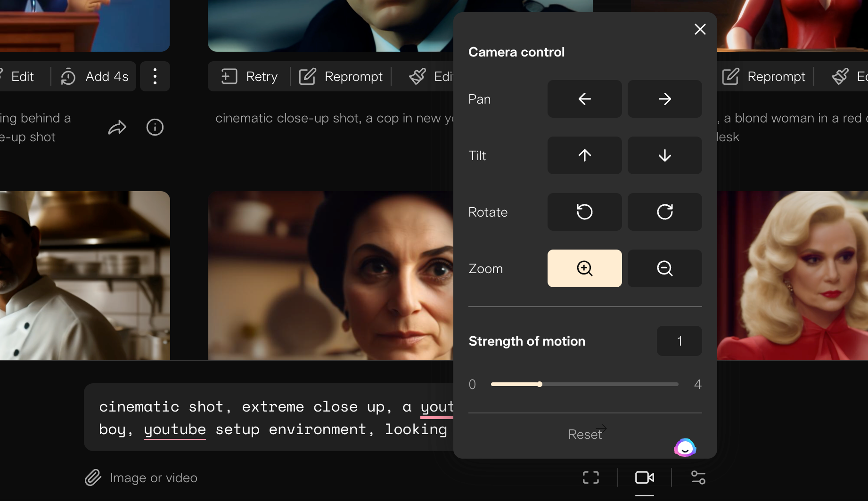Show video info with info icon
The image size is (868, 501).
[155, 127]
